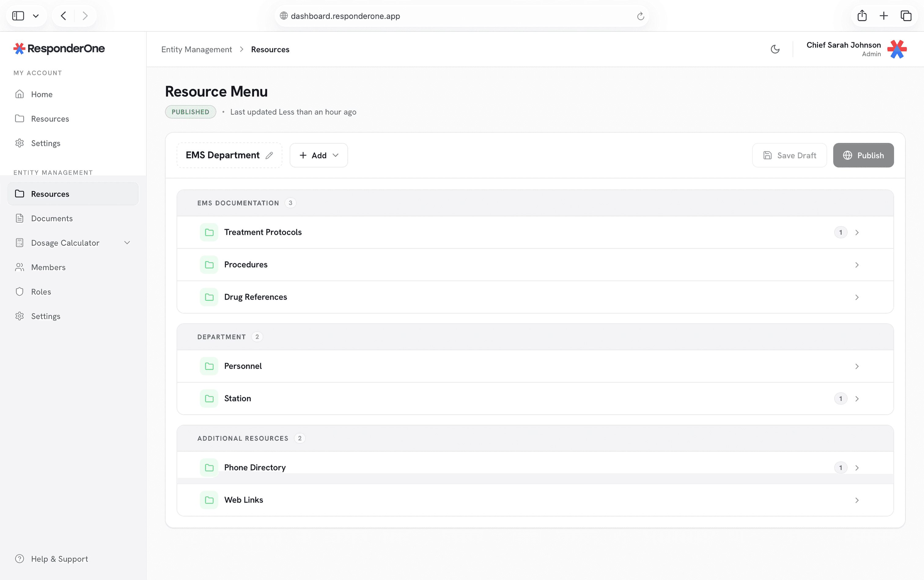
Task: Go back with the browser back arrow
Action: pyautogui.click(x=64, y=16)
